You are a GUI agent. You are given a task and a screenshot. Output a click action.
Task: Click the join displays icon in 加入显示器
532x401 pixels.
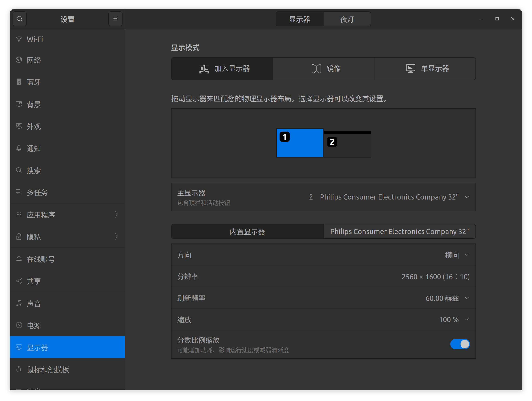[x=204, y=69]
